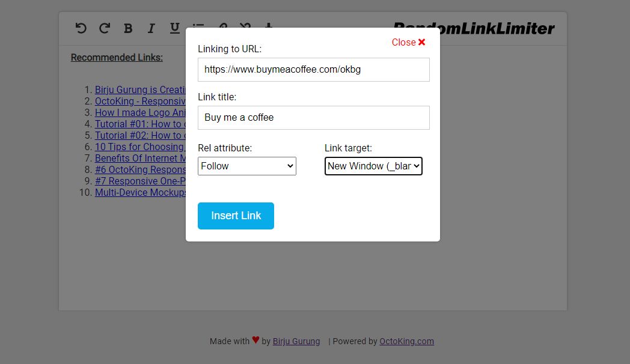Visit OctoKing.com from the footer
630x364 pixels.
(406, 341)
